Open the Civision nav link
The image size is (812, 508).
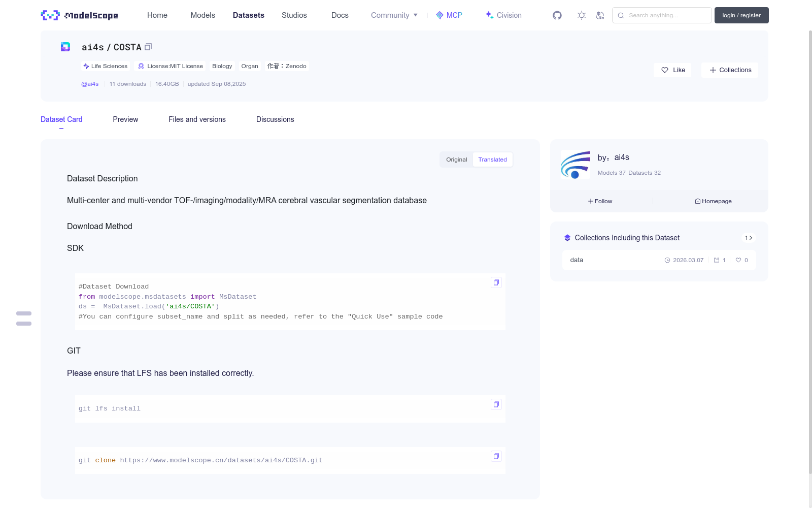(x=503, y=15)
